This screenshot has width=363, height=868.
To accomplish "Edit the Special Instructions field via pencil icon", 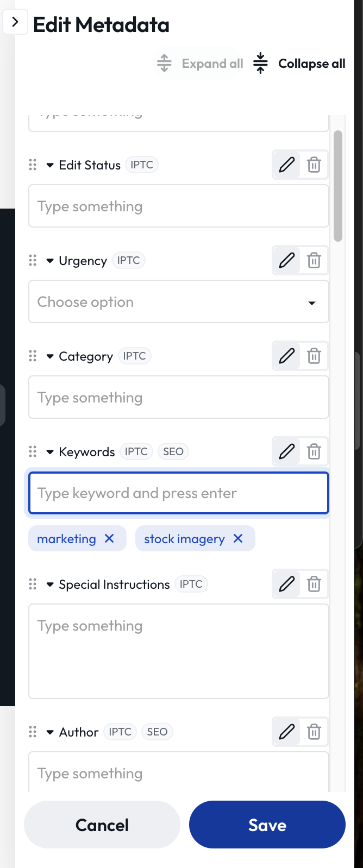I will [286, 584].
